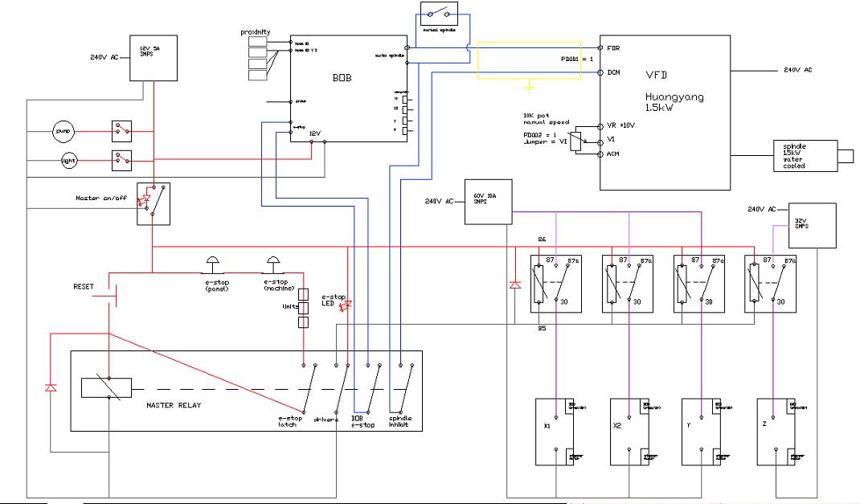This screenshot has height=504, width=860.
Task: Toggle the pump switch box
Action: (121, 129)
